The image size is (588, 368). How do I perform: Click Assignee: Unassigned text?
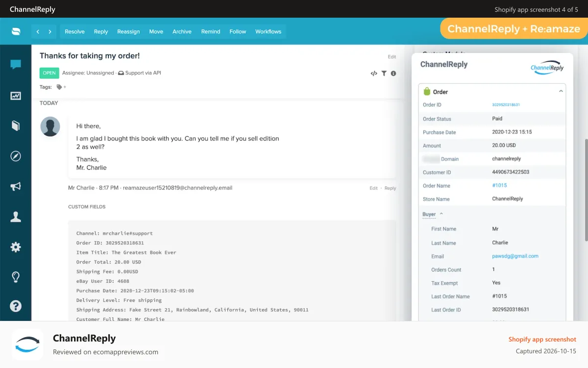88,73
